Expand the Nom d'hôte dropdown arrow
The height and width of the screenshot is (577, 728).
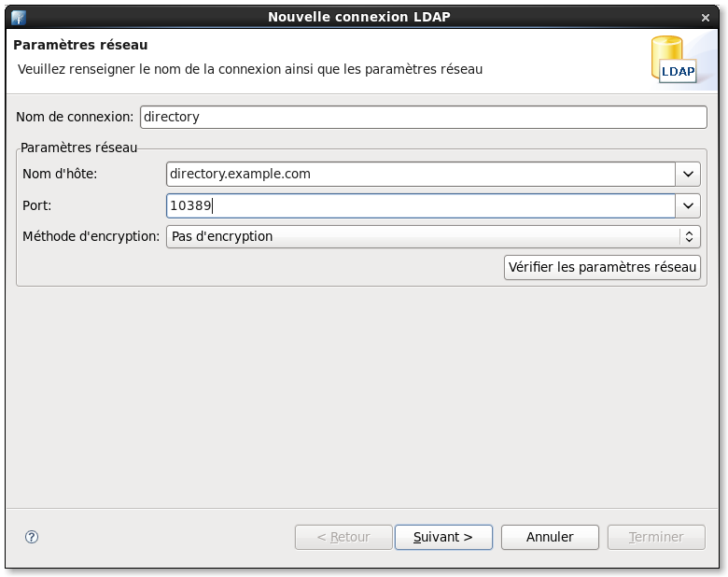click(x=688, y=174)
